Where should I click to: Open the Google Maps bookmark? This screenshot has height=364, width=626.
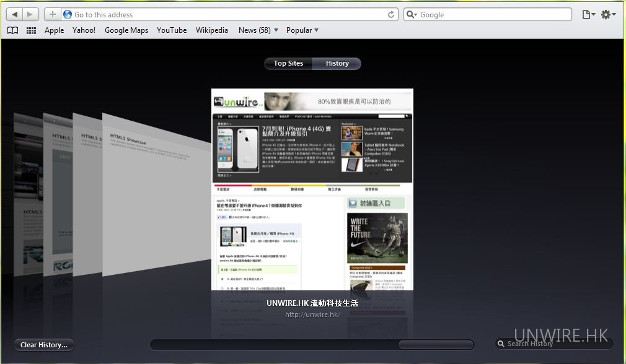point(126,30)
